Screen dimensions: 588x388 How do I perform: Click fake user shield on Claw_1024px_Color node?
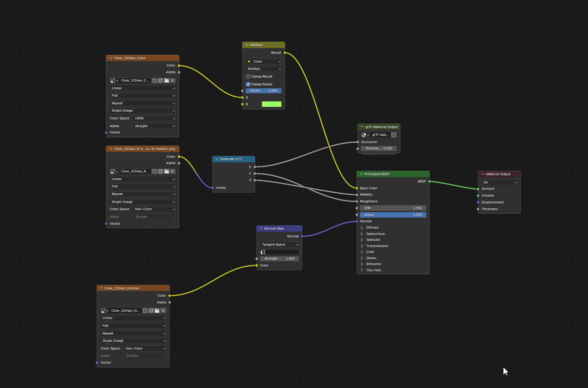click(155, 81)
